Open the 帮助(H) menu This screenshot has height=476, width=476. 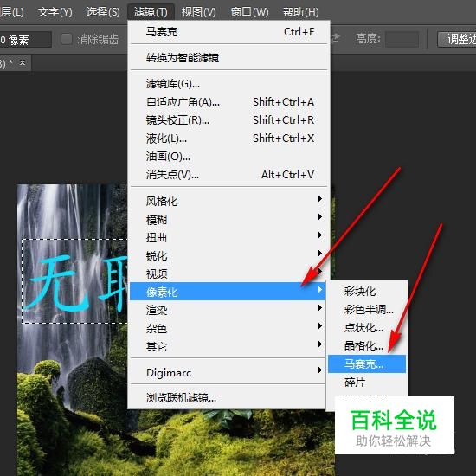[x=301, y=12]
